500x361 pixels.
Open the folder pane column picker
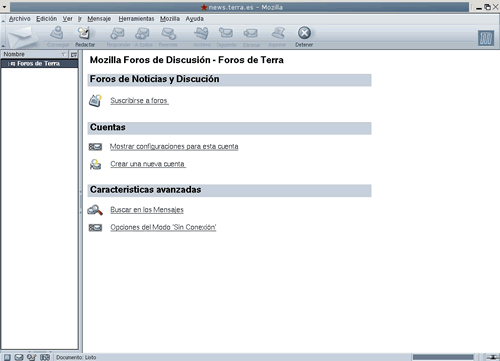click(74, 54)
